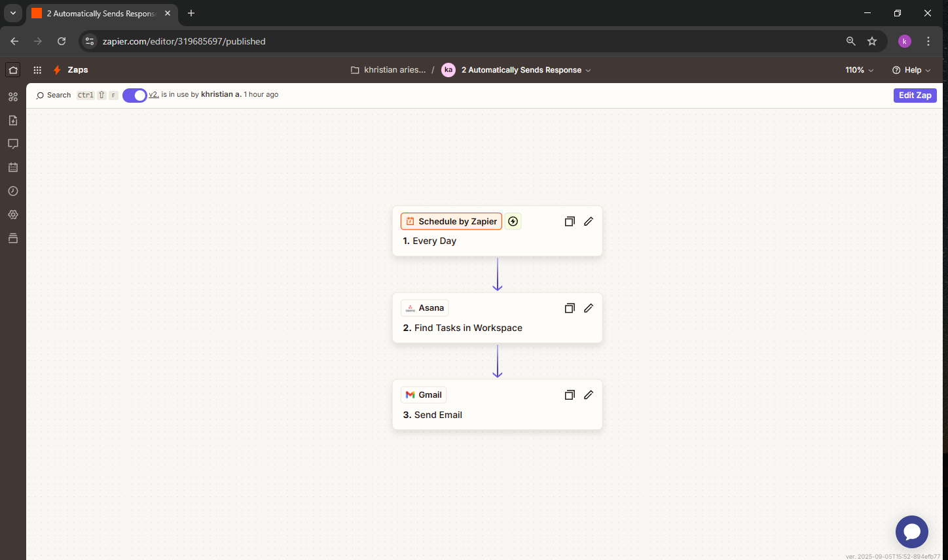The image size is (948, 560).
Task: Select the Asana app label
Action: tap(424, 308)
